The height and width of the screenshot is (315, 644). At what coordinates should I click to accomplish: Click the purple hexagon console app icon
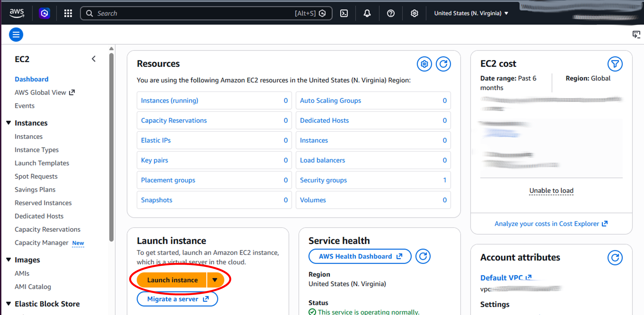click(x=44, y=13)
